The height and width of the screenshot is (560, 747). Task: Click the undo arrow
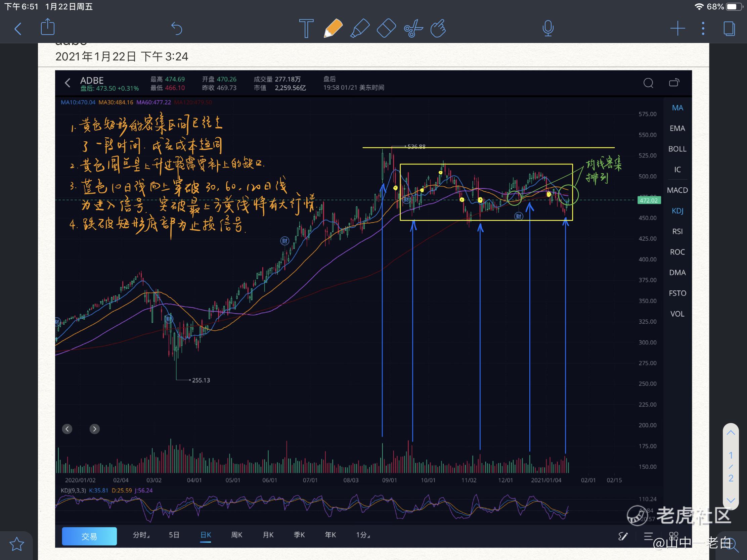point(176,28)
